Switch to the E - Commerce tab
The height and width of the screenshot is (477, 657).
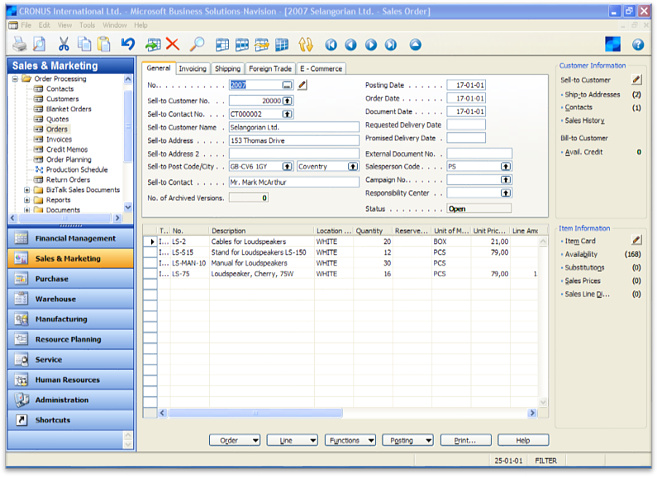(321, 69)
